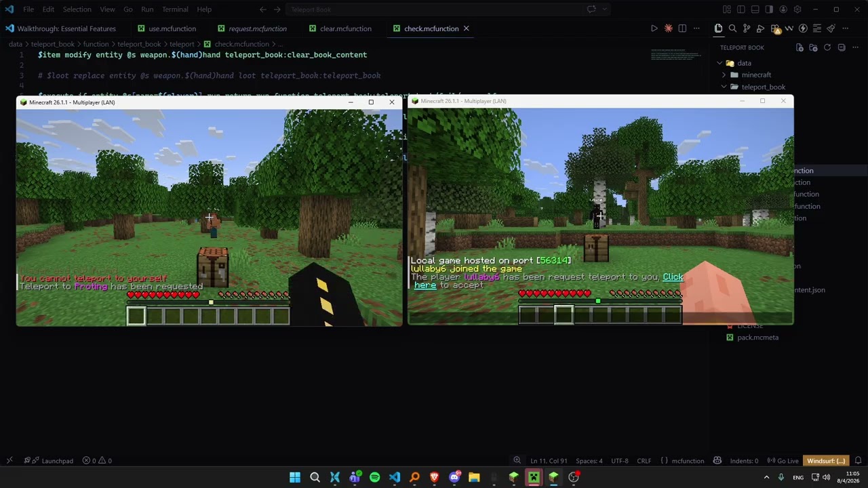Open additional sidebar views ellipsis
Screen dimensions: 868x488
pyautogui.click(x=845, y=28)
